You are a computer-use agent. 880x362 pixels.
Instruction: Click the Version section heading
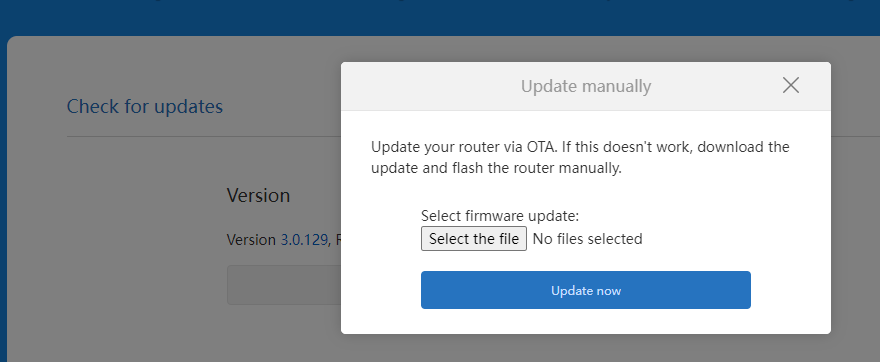258,195
